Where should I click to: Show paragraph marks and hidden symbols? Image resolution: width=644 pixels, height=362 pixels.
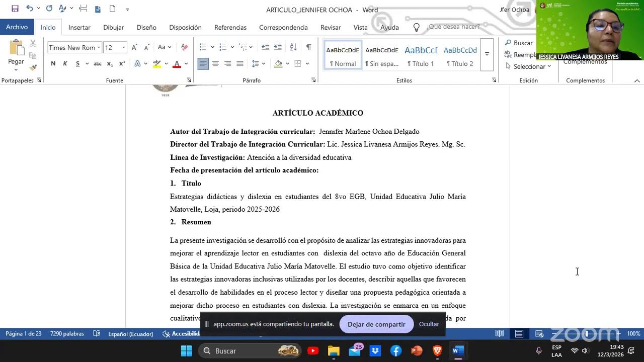[308, 47]
